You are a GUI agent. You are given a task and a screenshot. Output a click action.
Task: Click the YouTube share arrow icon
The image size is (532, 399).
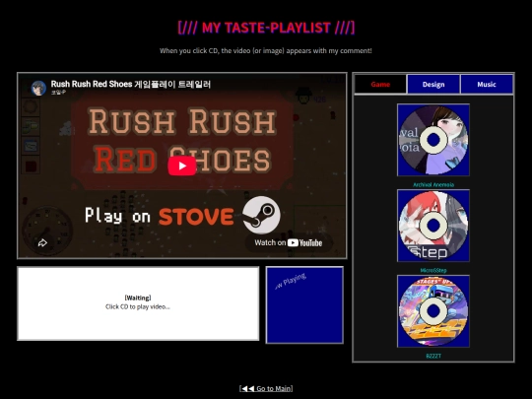tap(42, 242)
